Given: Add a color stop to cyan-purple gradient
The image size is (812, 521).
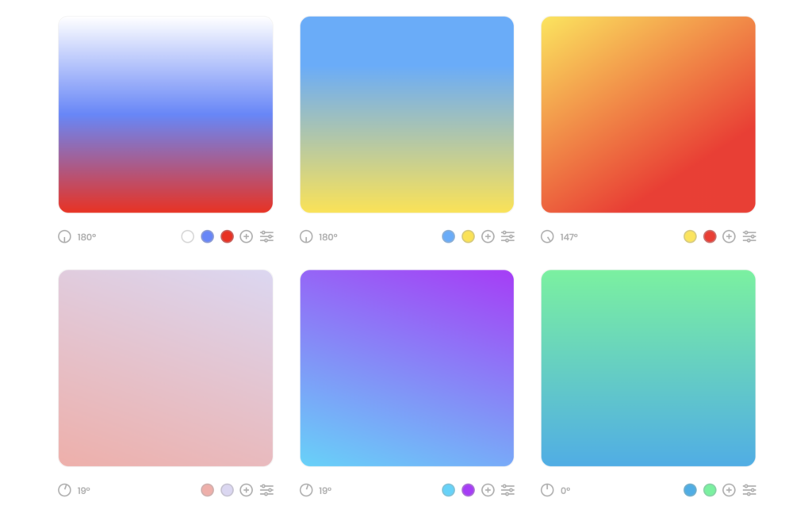Looking at the screenshot, I should pos(488,490).
